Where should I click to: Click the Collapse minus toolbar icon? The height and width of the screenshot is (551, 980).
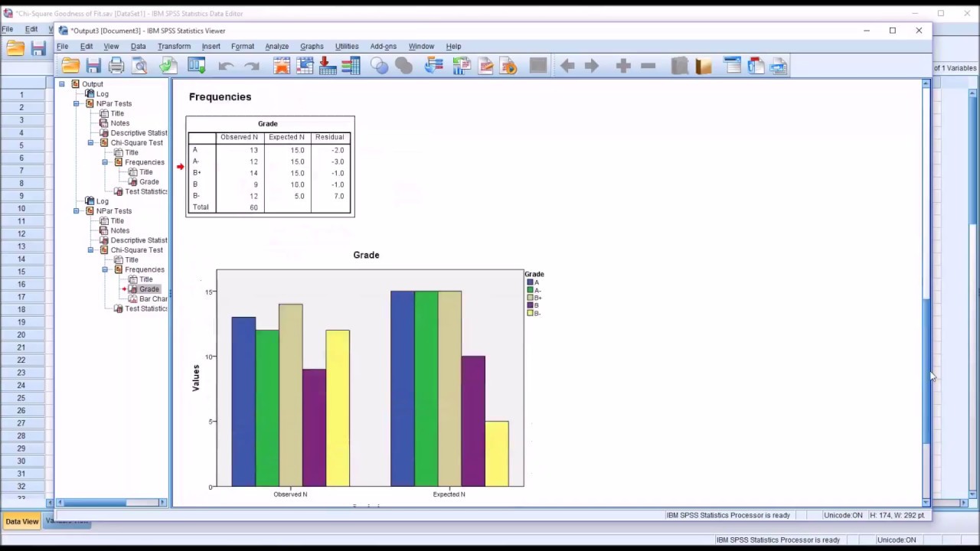click(x=648, y=66)
